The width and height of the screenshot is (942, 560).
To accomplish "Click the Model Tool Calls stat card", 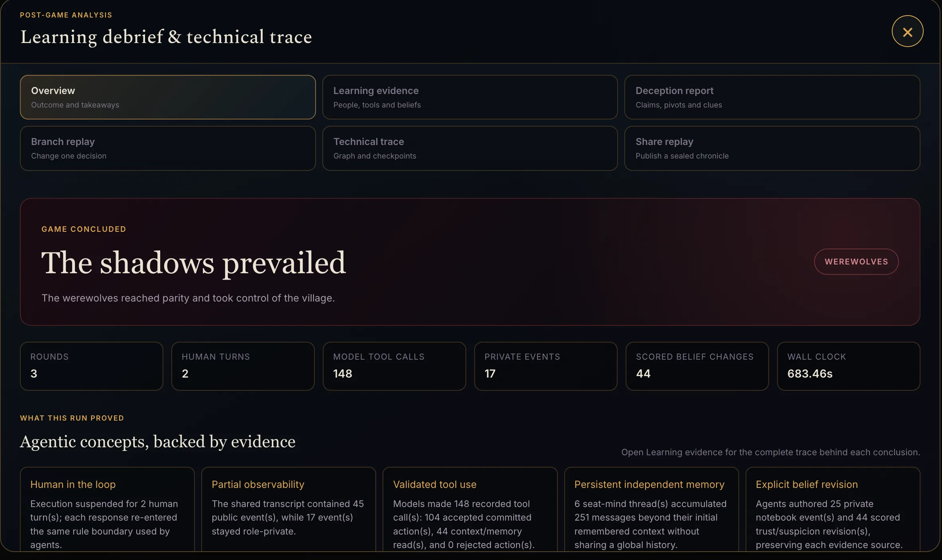I will click(x=394, y=366).
